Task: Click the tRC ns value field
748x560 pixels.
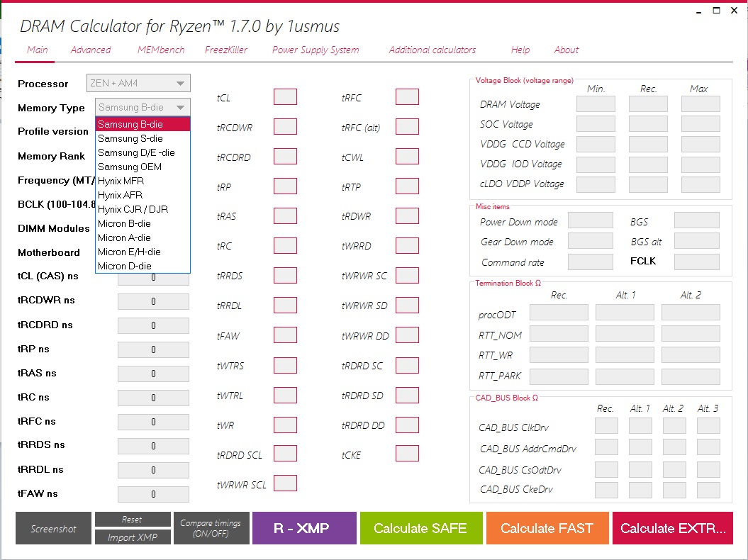Action: click(x=153, y=398)
